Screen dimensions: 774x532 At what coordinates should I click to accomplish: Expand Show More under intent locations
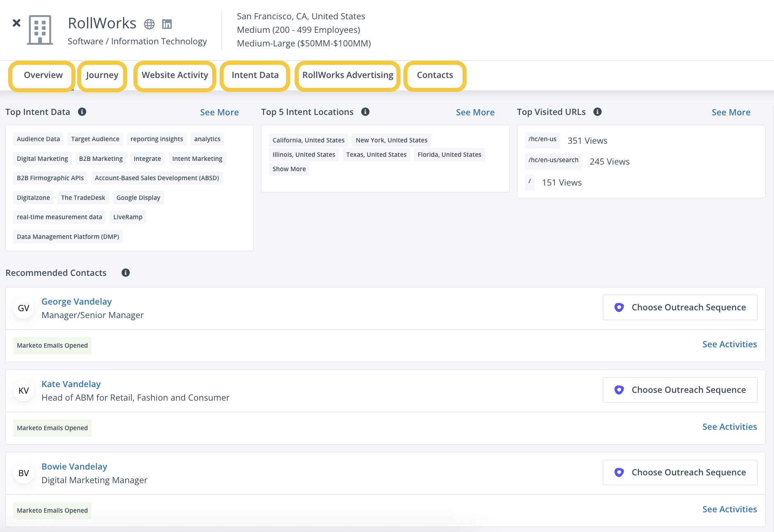(x=289, y=168)
